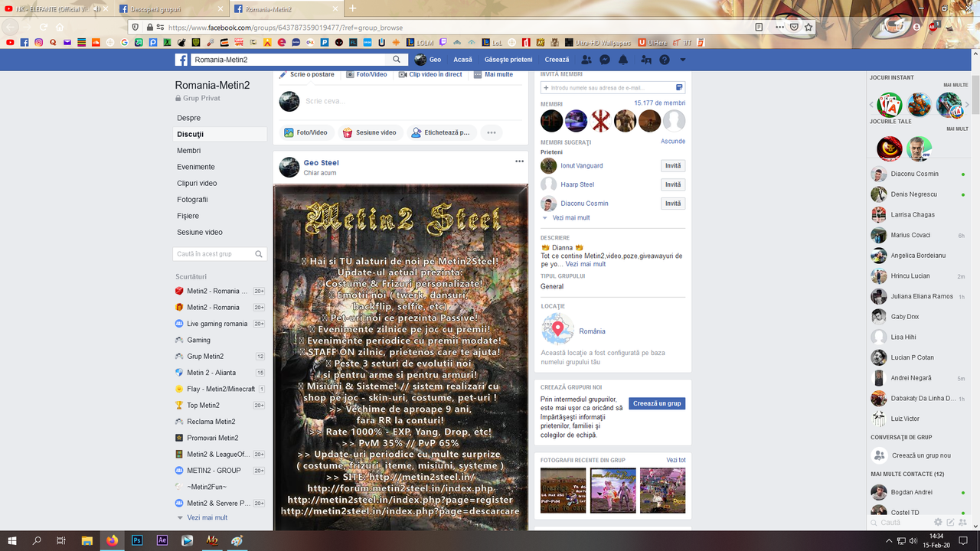Expand description 'Vezi mai mult' link
The height and width of the screenshot is (551, 980).
[586, 264]
